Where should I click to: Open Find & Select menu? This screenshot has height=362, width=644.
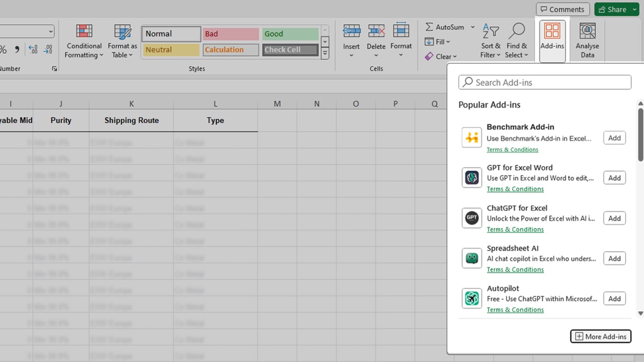point(517,41)
